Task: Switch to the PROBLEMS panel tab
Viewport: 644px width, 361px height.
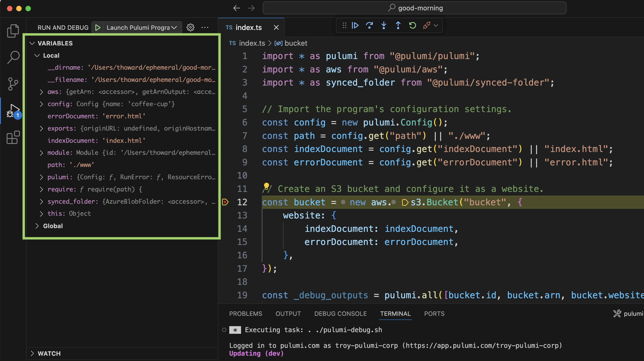Action: 245,314
